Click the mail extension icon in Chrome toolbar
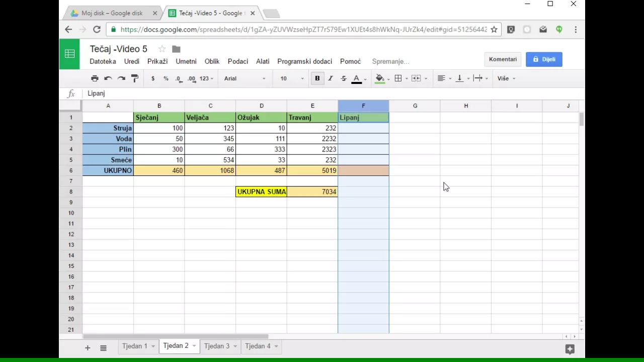 point(543,30)
